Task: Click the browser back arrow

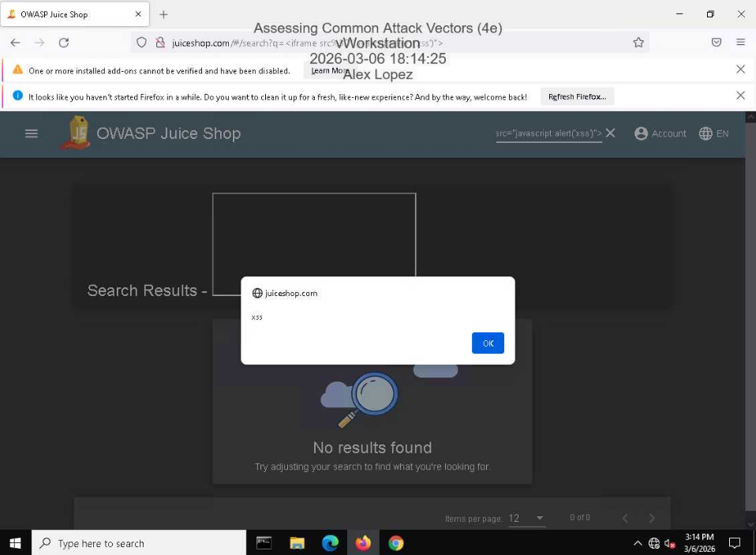Action: click(15, 43)
